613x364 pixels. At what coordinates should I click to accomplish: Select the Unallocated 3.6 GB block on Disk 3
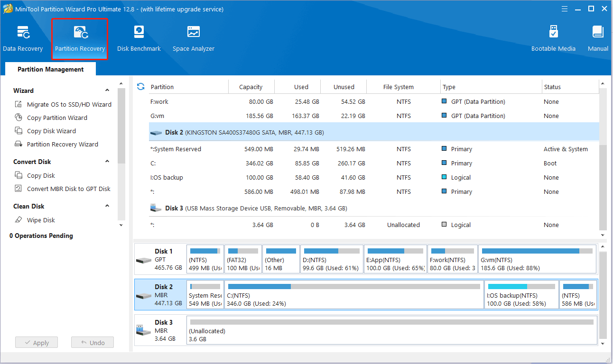(392, 330)
